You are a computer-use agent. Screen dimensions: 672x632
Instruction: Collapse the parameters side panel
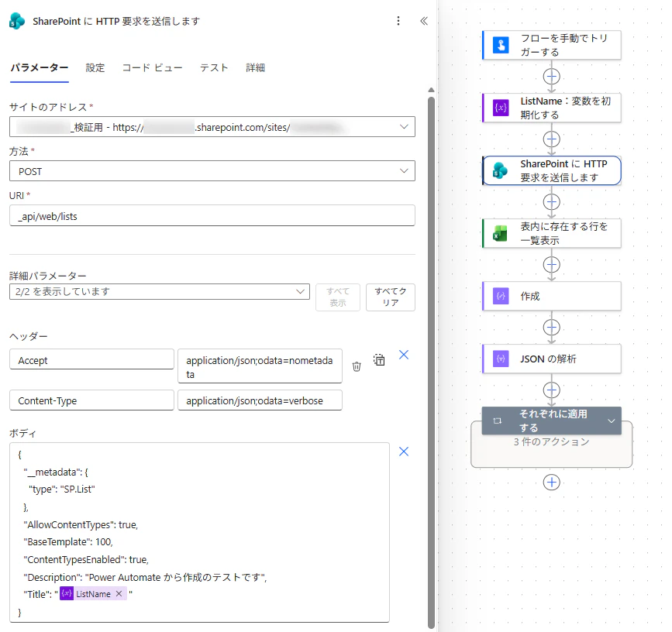tap(424, 21)
